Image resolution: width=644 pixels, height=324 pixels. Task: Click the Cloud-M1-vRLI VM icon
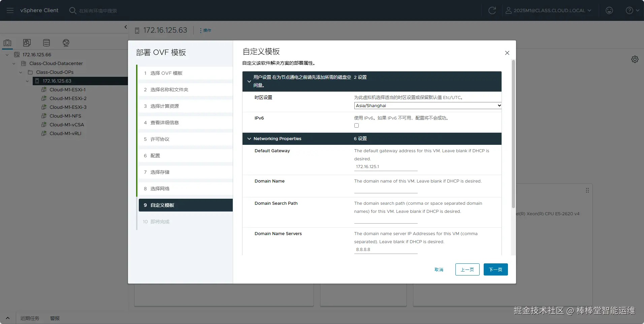[44, 133]
